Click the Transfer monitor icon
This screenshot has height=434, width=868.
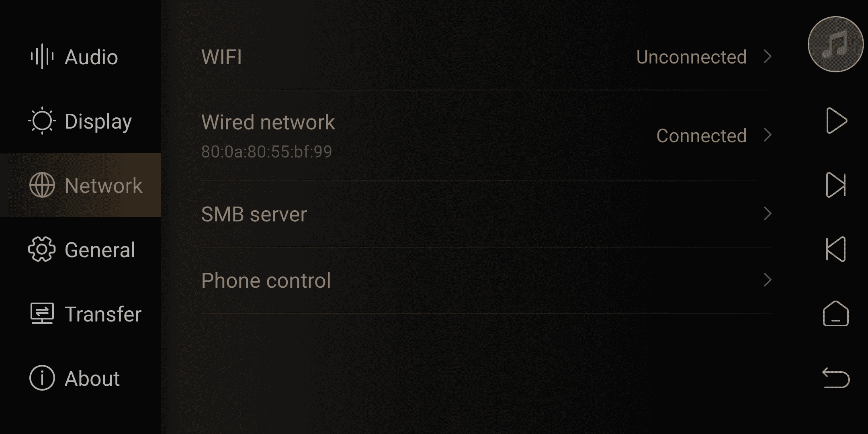pos(42,313)
